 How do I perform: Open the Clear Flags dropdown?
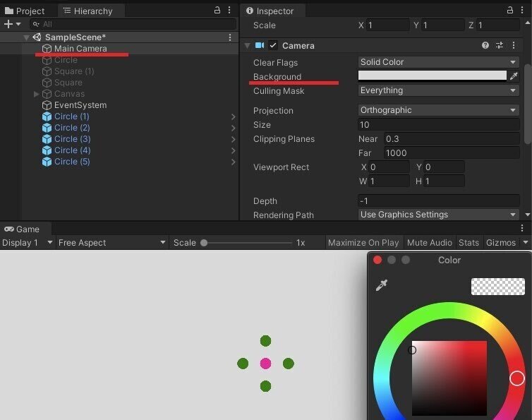438,62
